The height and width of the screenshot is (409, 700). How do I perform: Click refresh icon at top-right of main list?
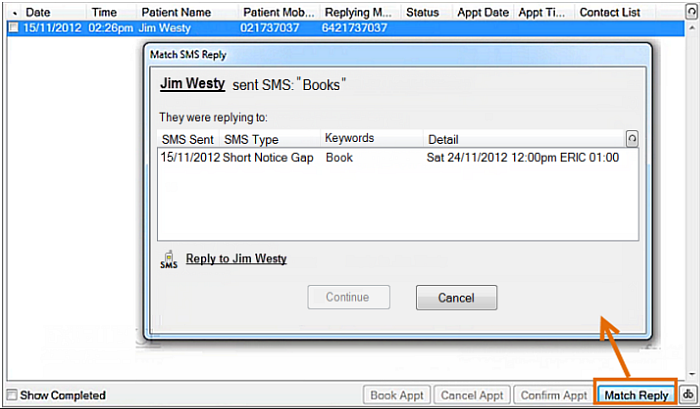pos(691,12)
